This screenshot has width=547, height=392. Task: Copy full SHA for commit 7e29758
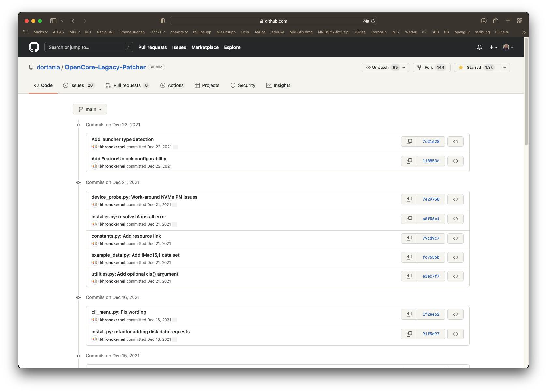pos(409,199)
